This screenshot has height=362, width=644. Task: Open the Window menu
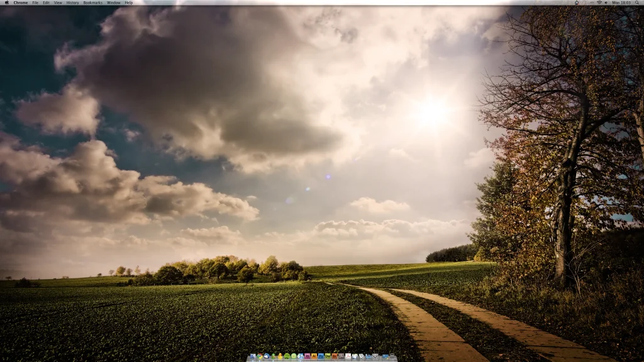coord(114,3)
